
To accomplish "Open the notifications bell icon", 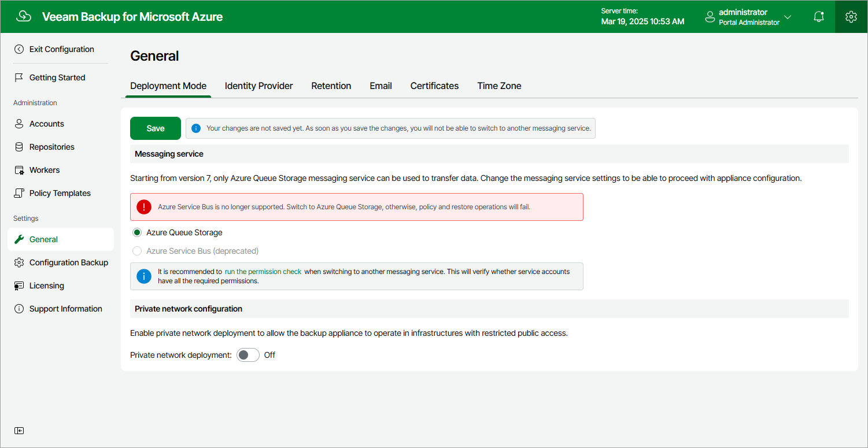I will [818, 17].
